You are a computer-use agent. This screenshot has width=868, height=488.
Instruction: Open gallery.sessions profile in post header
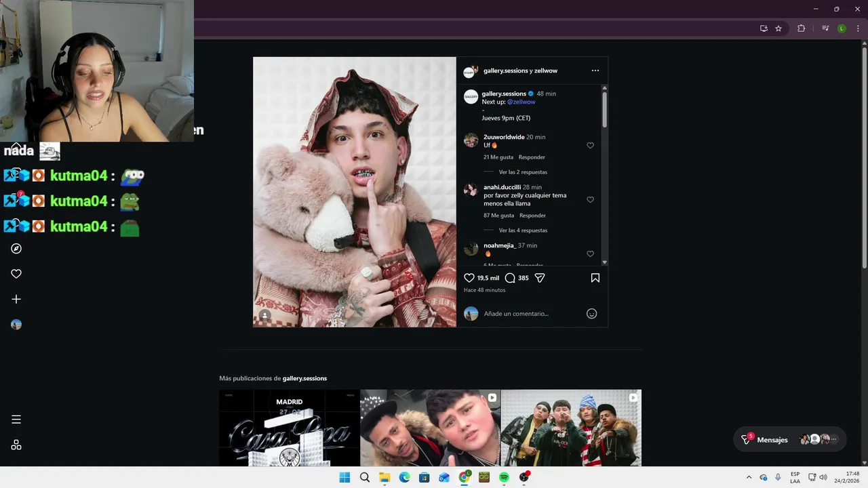(505, 70)
